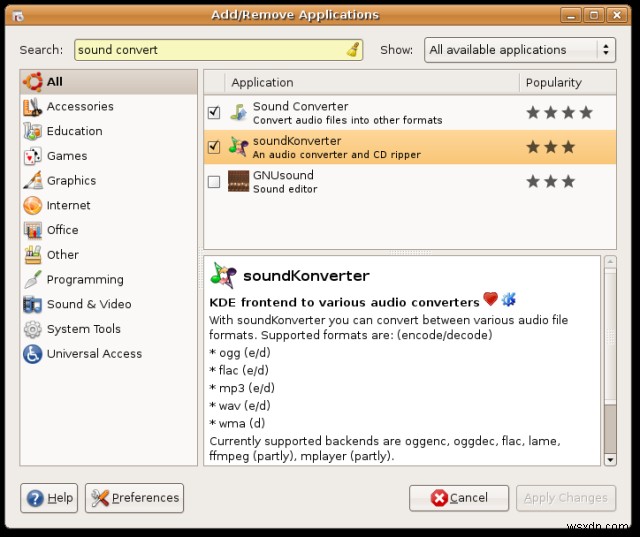The width and height of the screenshot is (640, 537).
Task: Focus the Search input field
Action: click(x=218, y=50)
